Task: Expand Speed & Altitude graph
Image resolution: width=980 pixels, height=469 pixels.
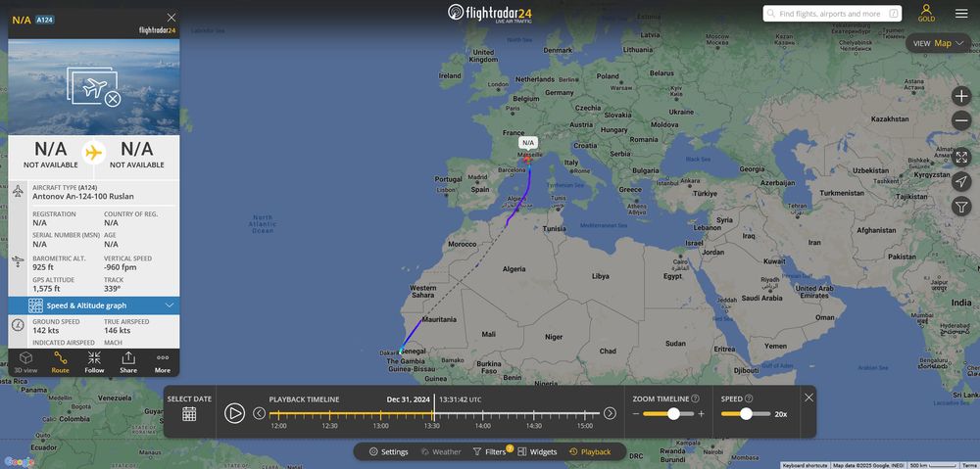Action: pyautogui.click(x=94, y=305)
